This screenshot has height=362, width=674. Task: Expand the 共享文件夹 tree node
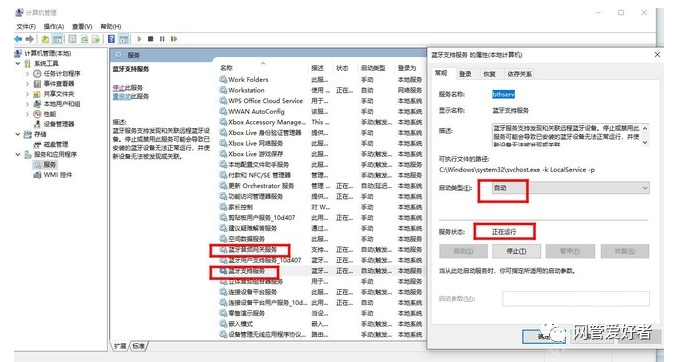tap(28, 94)
